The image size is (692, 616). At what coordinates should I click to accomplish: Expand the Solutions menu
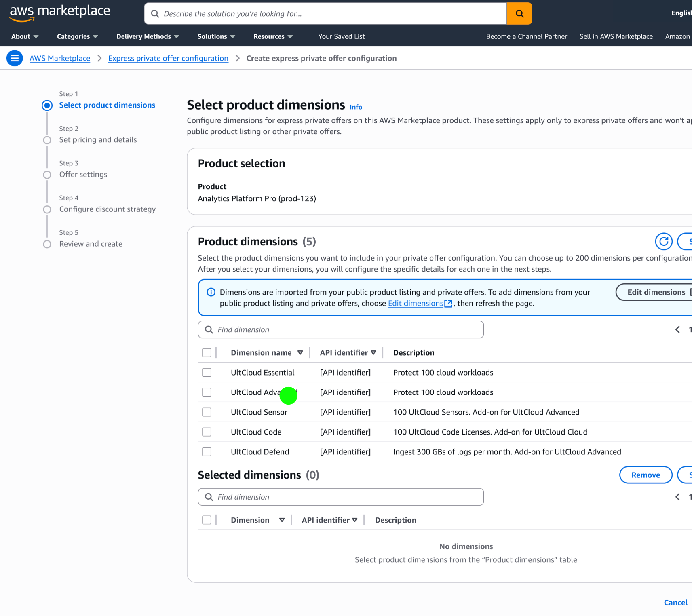(x=216, y=36)
